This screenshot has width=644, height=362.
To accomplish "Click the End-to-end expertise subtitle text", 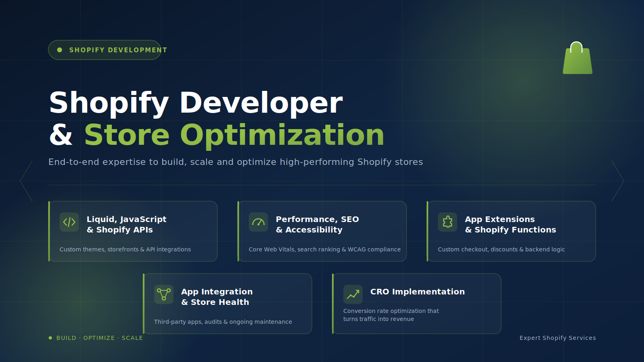I will (x=235, y=162).
